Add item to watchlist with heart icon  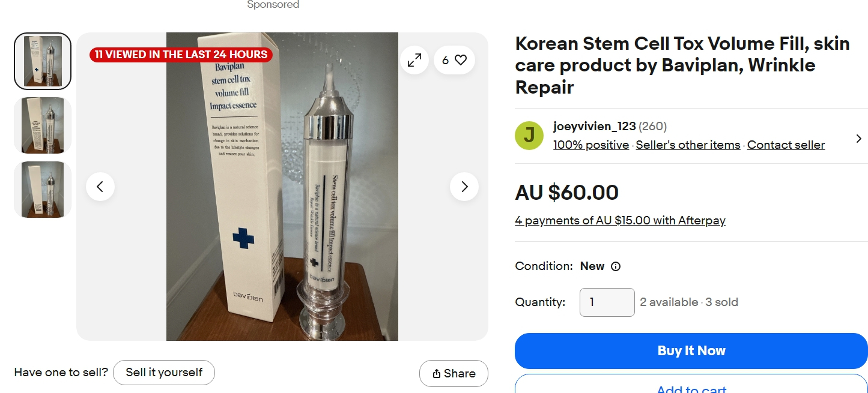(x=455, y=60)
